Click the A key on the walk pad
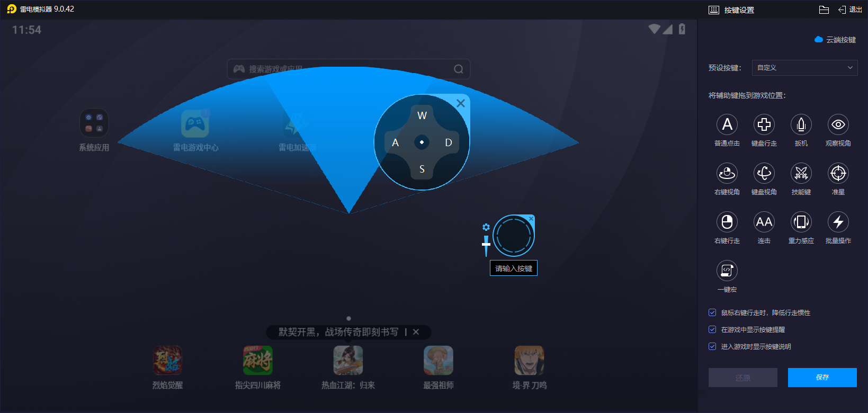Viewport: 868px width, 413px height. (x=395, y=142)
